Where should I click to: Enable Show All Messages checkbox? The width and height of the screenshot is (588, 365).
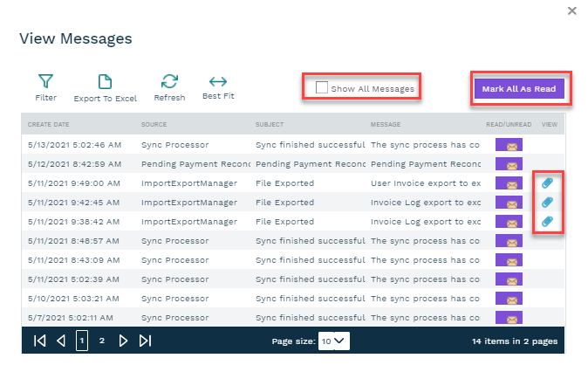click(322, 87)
